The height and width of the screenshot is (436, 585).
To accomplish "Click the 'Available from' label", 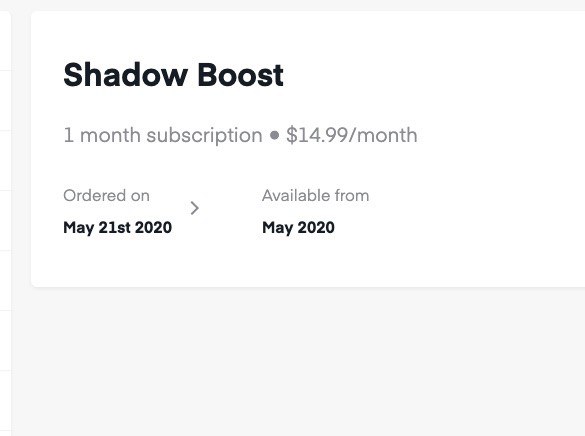I will [x=316, y=195].
